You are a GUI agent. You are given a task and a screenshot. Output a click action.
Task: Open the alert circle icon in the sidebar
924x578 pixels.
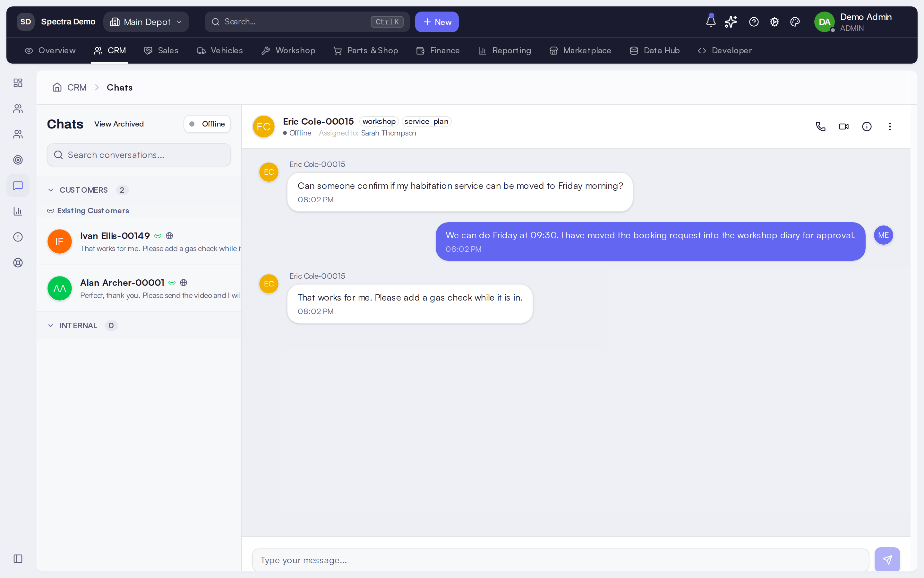(x=18, y=237)
